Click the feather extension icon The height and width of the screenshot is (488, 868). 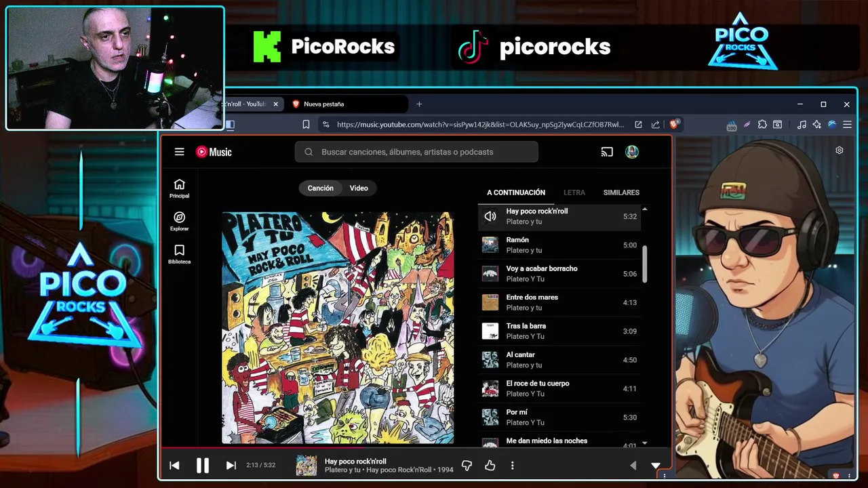pos(747,125)
